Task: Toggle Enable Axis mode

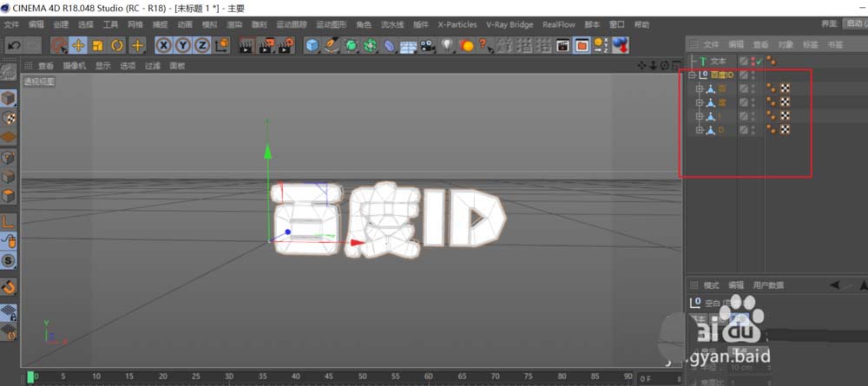Action: coord(9,222)
